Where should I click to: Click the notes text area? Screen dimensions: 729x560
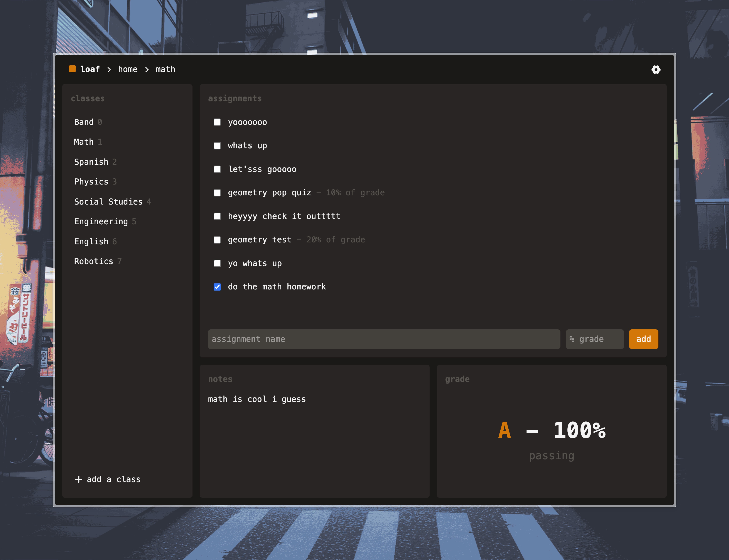point(314,433)
